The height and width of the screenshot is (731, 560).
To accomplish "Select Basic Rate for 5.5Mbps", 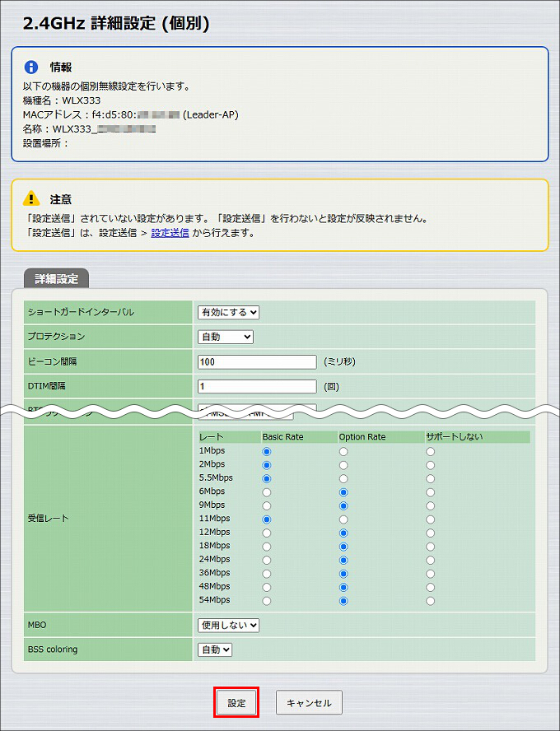I will [x=267, y=478].
